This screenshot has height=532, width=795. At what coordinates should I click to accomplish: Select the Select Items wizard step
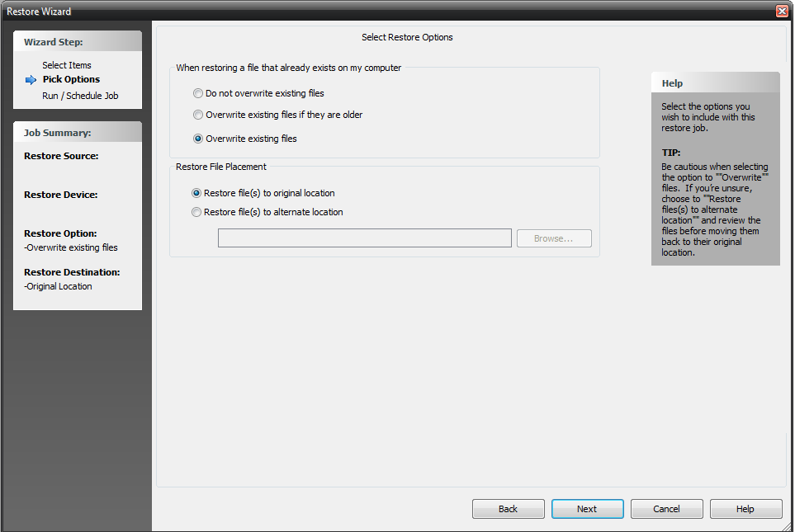pos(66,64)
